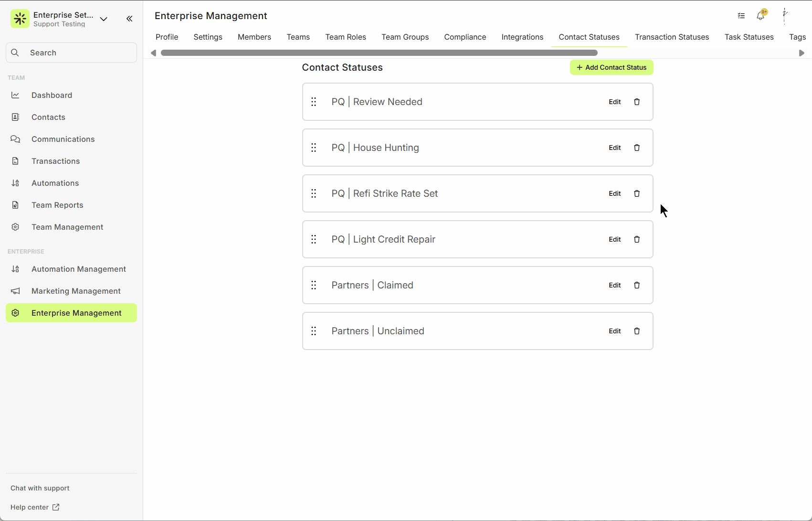Screen dimensions: 812x521
Task: Delete the PQ | Light Credit Repair status
Action: tap(636, 239)
